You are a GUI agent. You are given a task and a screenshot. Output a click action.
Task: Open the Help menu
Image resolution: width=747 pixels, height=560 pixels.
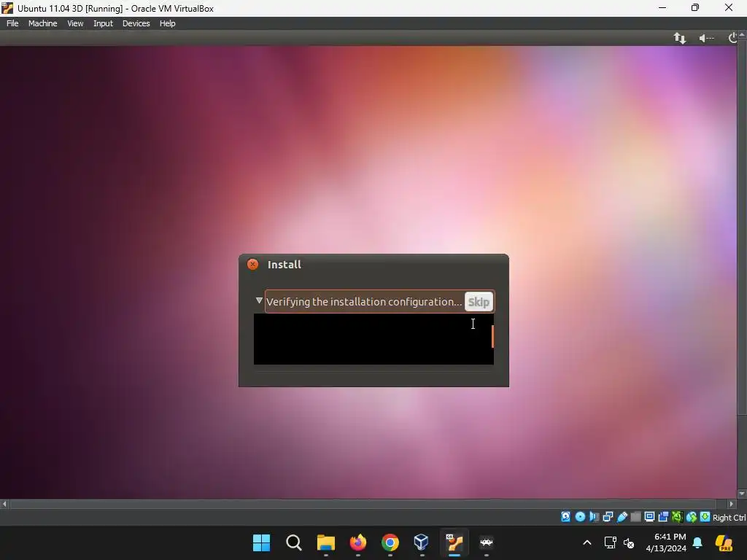coord(167,23)
